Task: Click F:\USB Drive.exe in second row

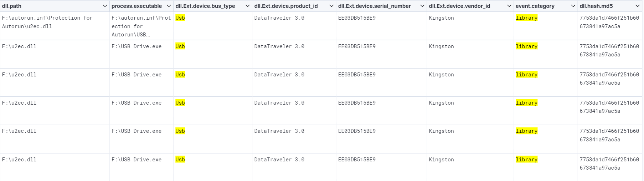Action: click(136, 46)
